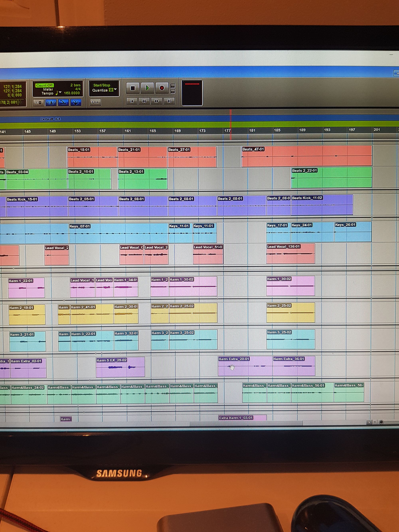Click the Tempo value 160.0000
Image resolution: width=399 pixels, height=532 pixels.
click(72, 93)
